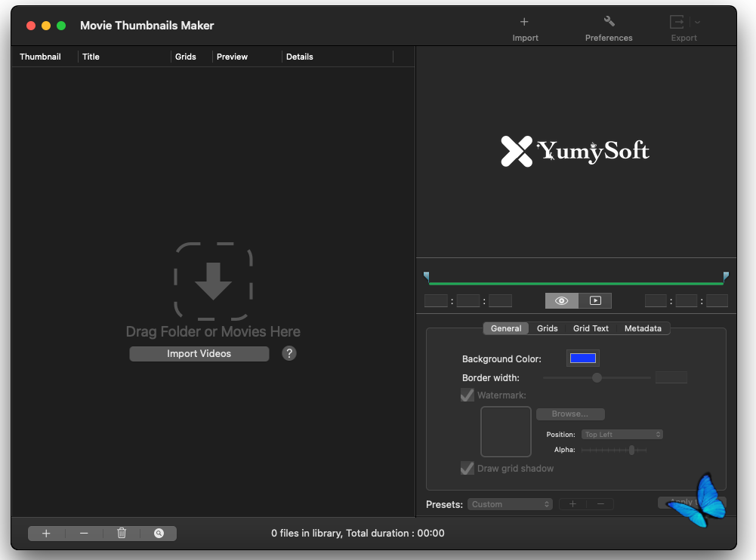Click the Import plus icon in toolbar

point(525,22)
